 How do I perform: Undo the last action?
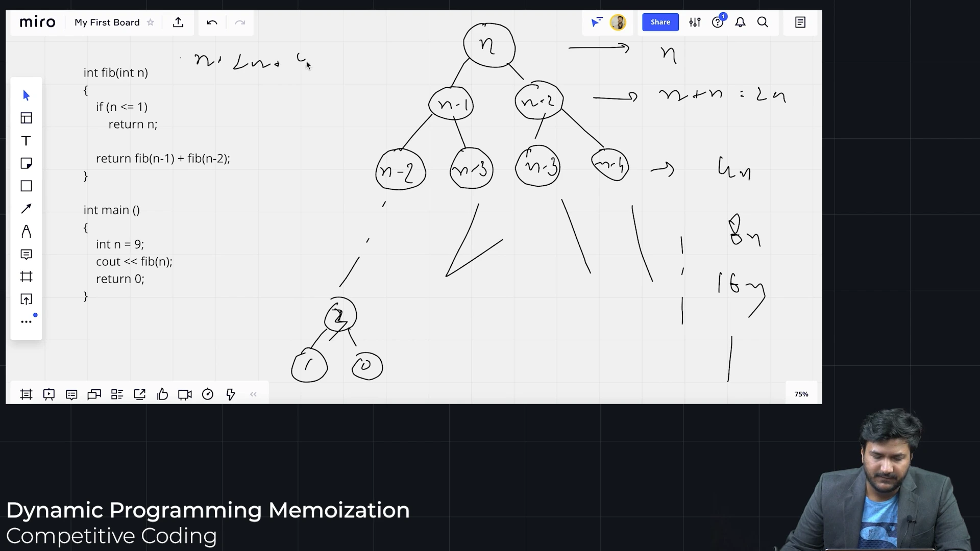[x=212, y=22]
